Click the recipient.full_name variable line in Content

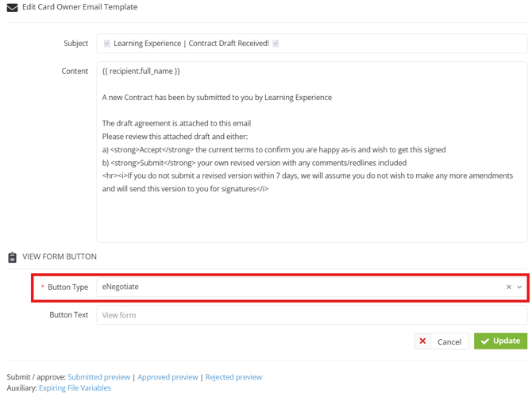click(141, 71)
